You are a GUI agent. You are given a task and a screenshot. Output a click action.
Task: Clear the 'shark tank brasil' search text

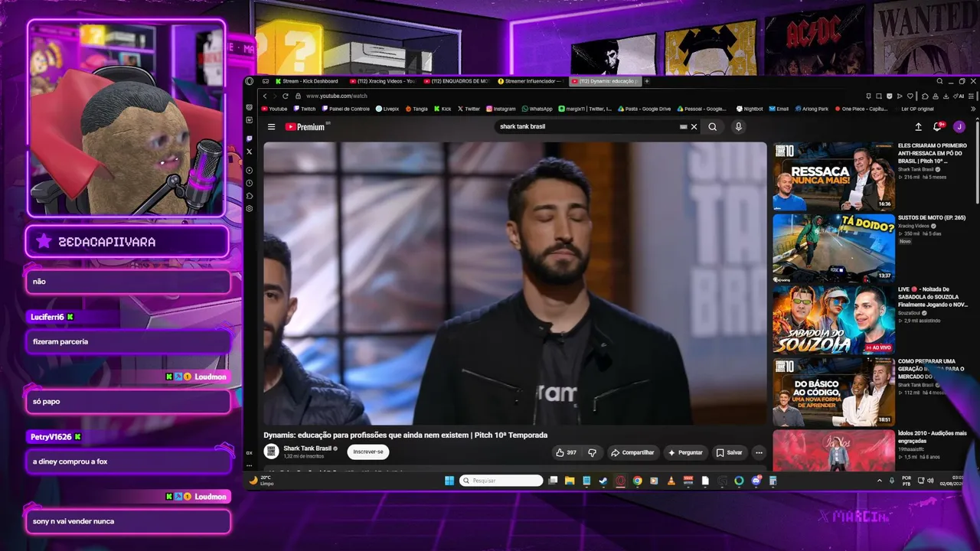click(x=694, y=127)
